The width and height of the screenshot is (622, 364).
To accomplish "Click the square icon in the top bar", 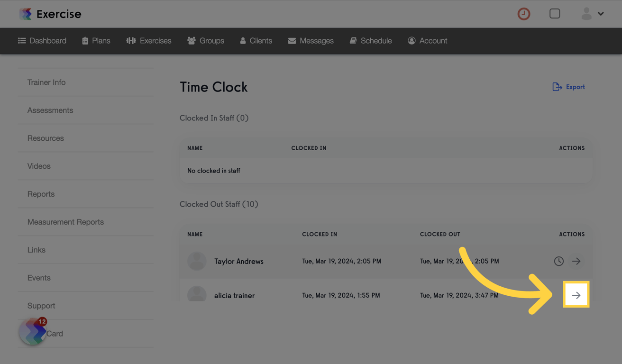I will click(555, 13).
